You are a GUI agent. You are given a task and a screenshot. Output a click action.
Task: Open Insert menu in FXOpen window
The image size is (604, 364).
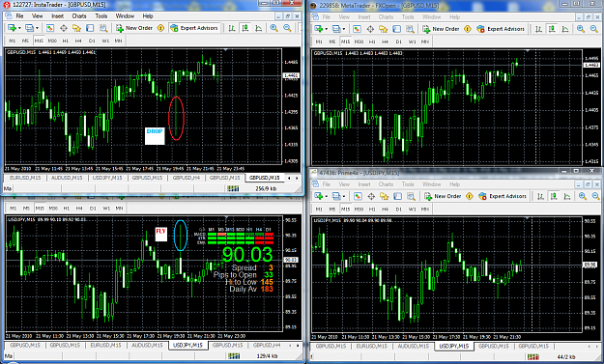point(364,17)
